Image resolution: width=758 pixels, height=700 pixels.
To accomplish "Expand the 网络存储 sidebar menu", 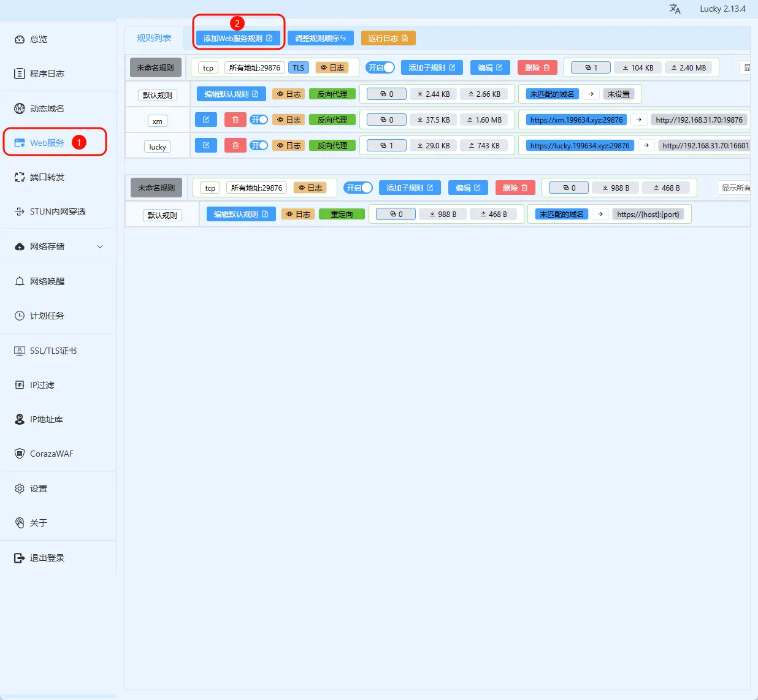I will tap(58, 246).
